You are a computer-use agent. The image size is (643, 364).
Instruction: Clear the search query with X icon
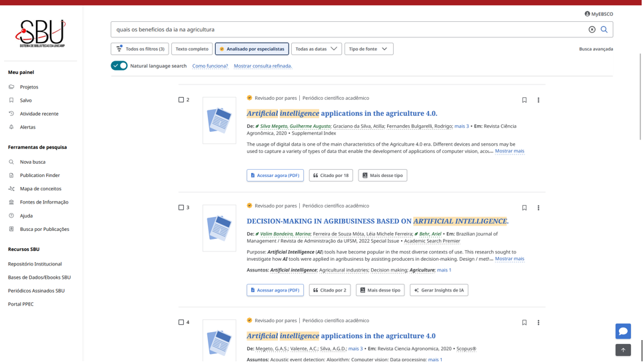point(592,29)
